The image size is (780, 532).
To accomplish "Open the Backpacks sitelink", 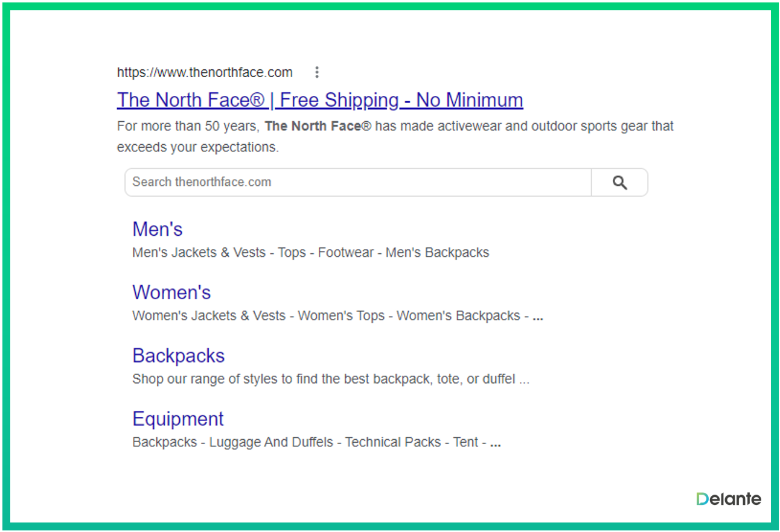I will pos(179,356).
